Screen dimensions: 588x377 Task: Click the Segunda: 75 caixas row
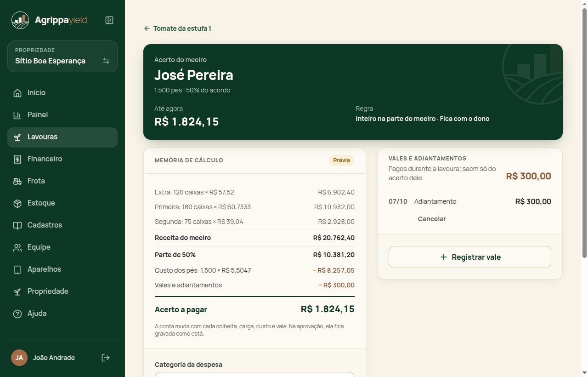(254, 222)
